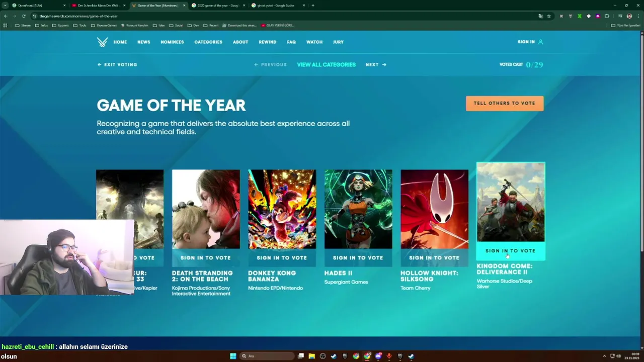The width and height of the screenshot is (644, 362).
Task: Click the red microphone taskbar icon
Action: click(x=389, y=356)
